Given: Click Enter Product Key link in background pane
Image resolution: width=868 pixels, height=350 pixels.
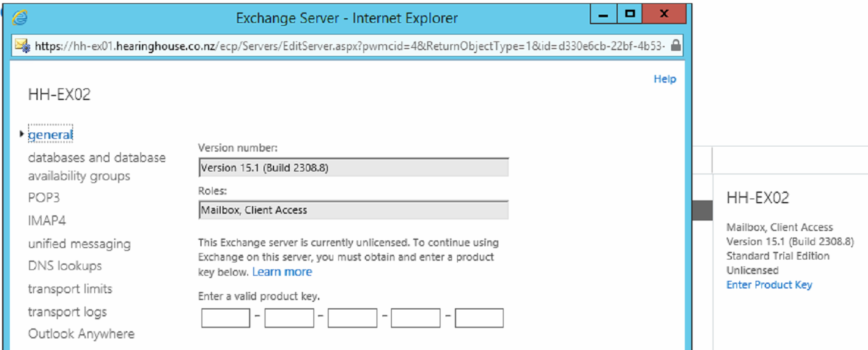Looking at the screenshot, I should coord(769,285).
